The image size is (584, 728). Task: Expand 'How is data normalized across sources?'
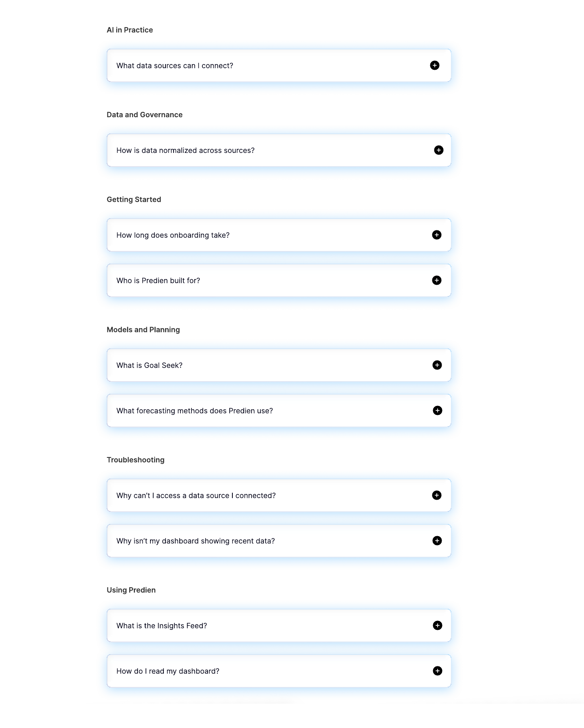[279, 150]
